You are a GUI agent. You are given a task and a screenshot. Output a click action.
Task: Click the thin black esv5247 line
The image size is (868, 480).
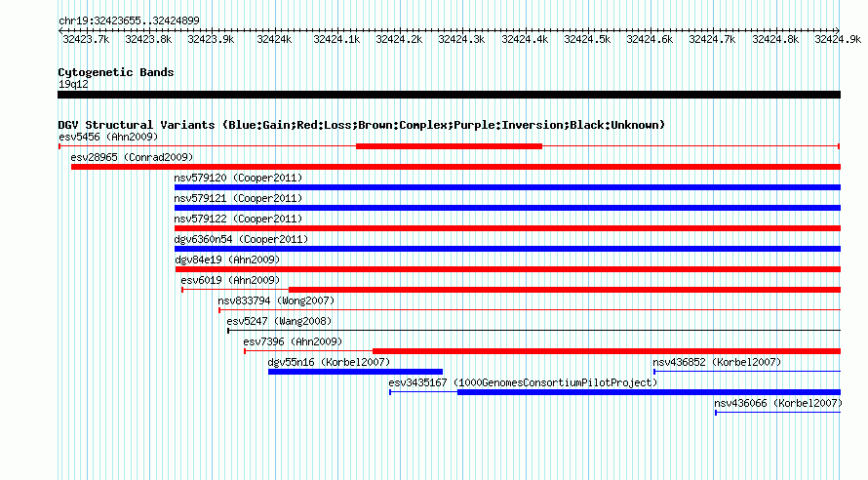click(x=534, y=331)
